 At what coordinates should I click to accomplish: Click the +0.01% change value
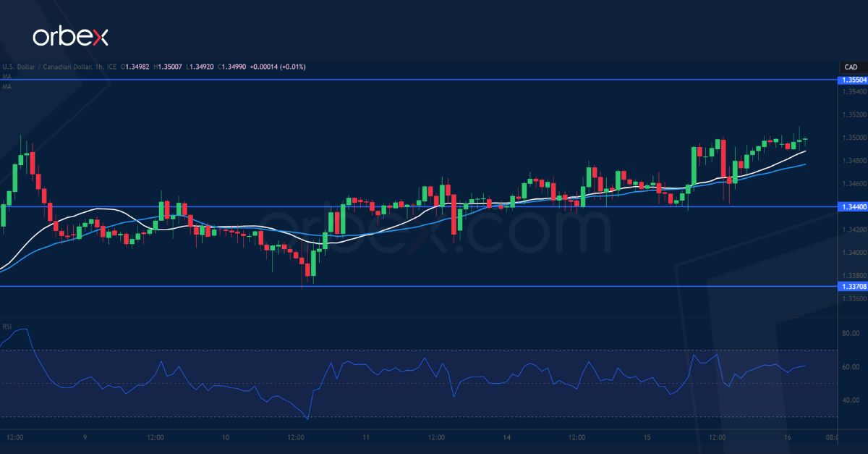click(292, 67)
